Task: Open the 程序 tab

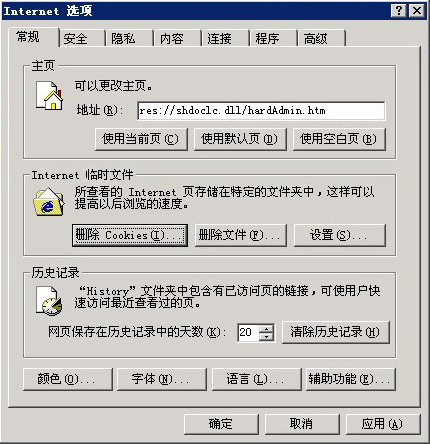Action: 267,39
